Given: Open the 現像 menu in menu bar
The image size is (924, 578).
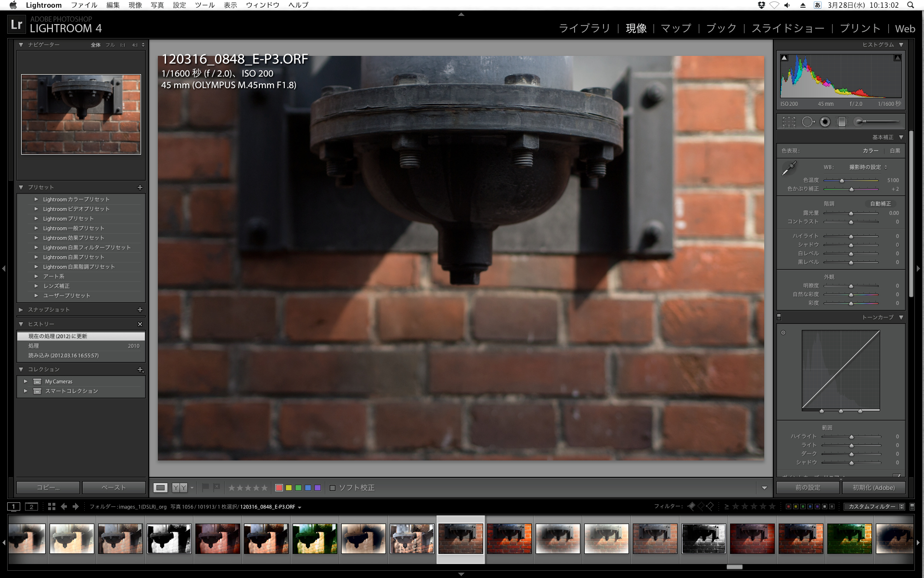Looking at the screenshot, I should (x=135, y=5).
